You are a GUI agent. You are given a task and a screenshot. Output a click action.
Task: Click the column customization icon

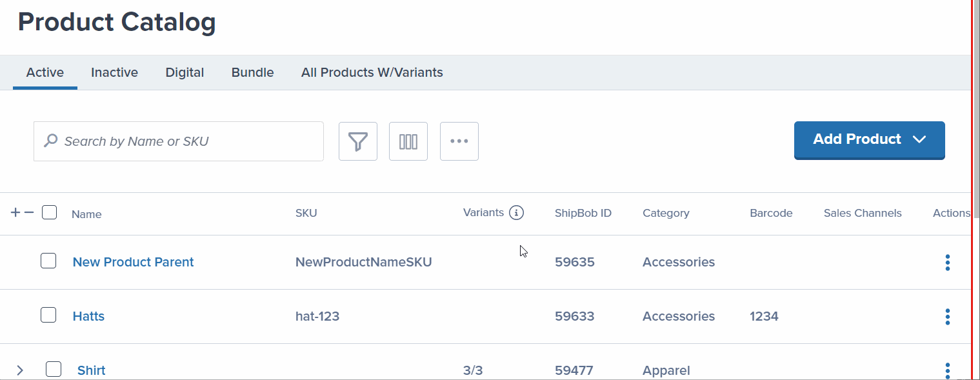pos(408,141)
